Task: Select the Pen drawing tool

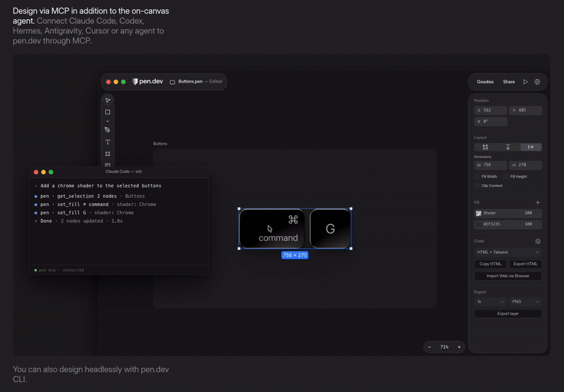Action: [108, 130]
